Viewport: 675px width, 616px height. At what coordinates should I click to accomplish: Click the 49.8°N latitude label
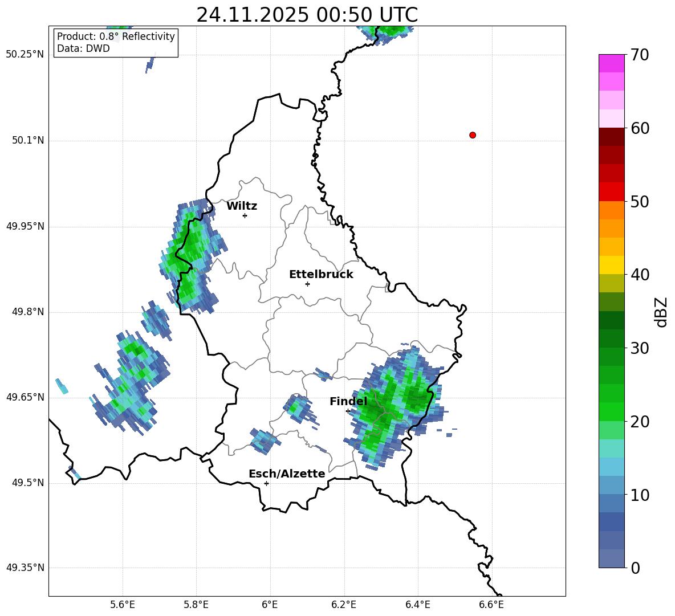pos(29,312)
